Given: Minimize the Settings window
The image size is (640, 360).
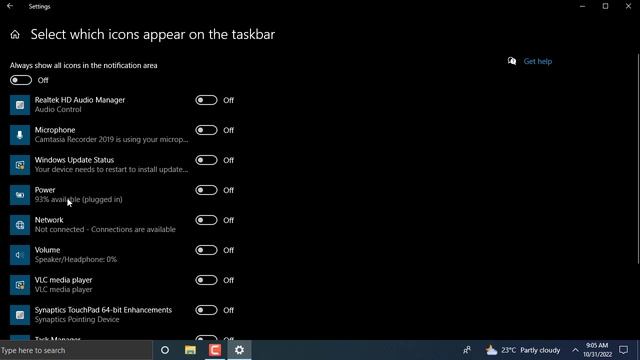Looking at the screenshot, I should point(582,6).
